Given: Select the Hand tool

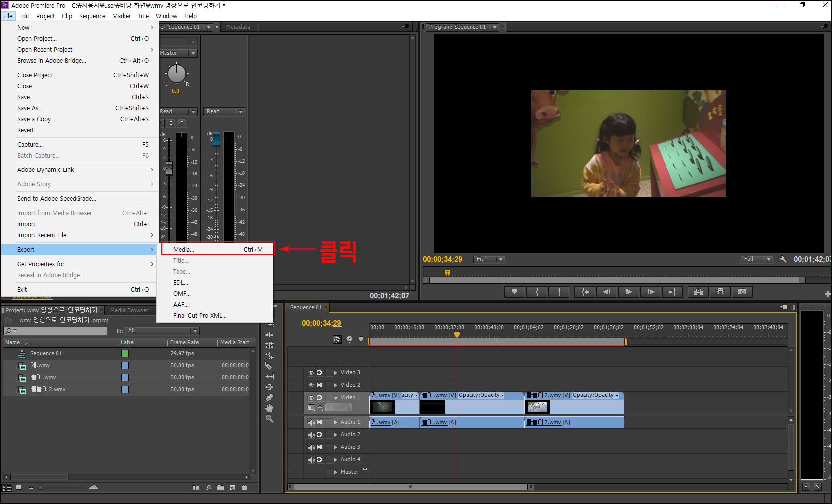Looking at the screenshot, I should coord(269,408).
